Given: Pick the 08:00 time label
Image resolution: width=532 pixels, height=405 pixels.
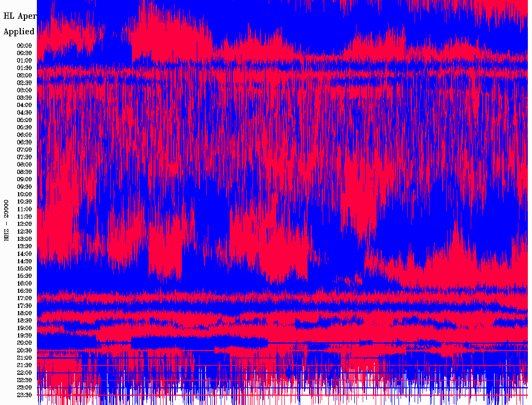Looking at the screenshot, I should (24, 165).
